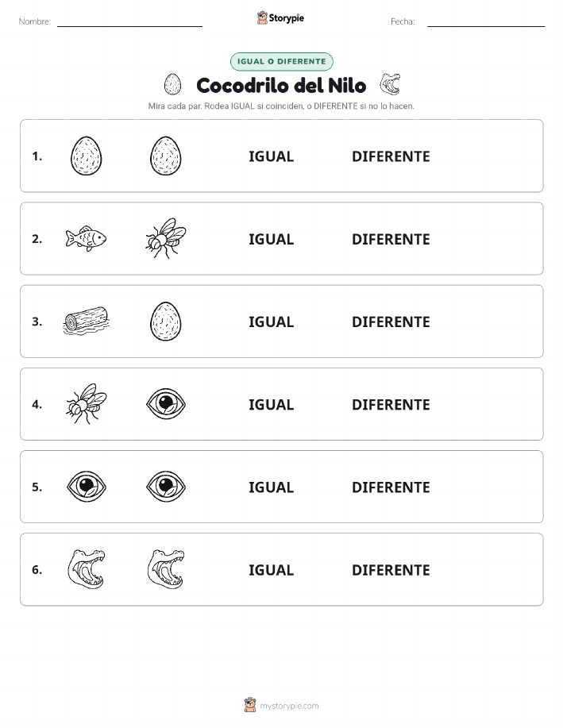Click the IGUAL O DIFERENTE badge
563x728 pixels.
click(281, 61)
